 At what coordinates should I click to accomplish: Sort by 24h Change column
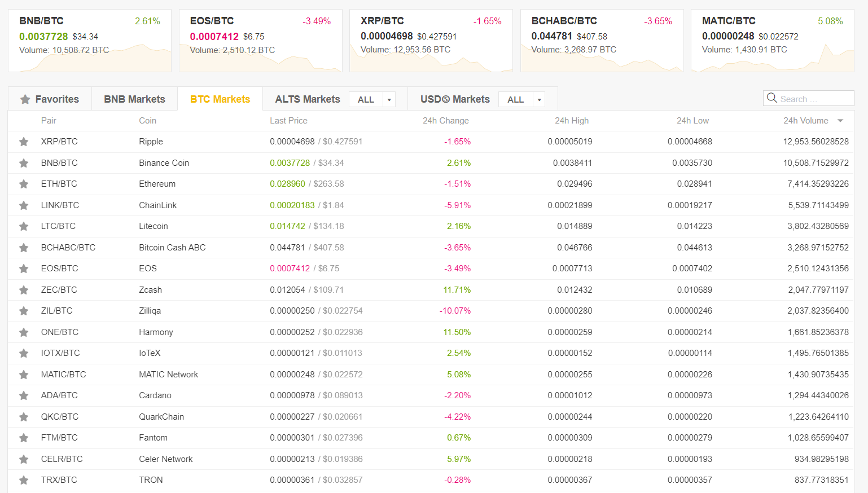[x=446, y=121]
